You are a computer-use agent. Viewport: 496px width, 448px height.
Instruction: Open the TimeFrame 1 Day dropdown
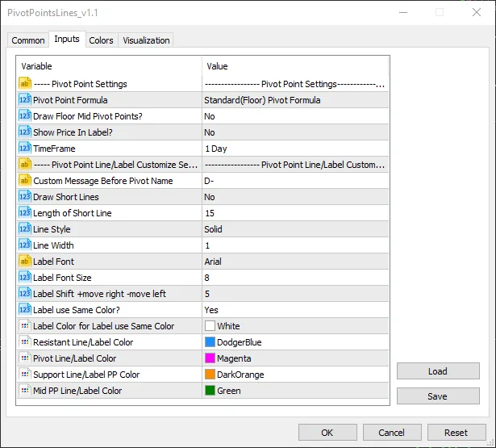tap(294, 149)
